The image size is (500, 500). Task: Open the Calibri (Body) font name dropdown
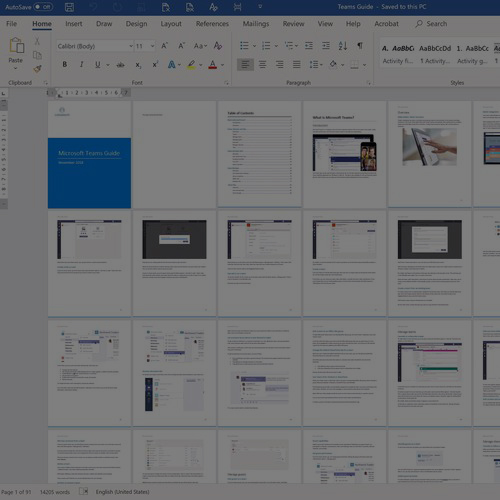point(131,46)
